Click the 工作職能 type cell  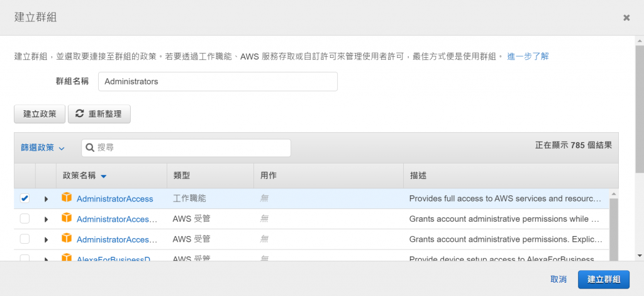point(189,198)
